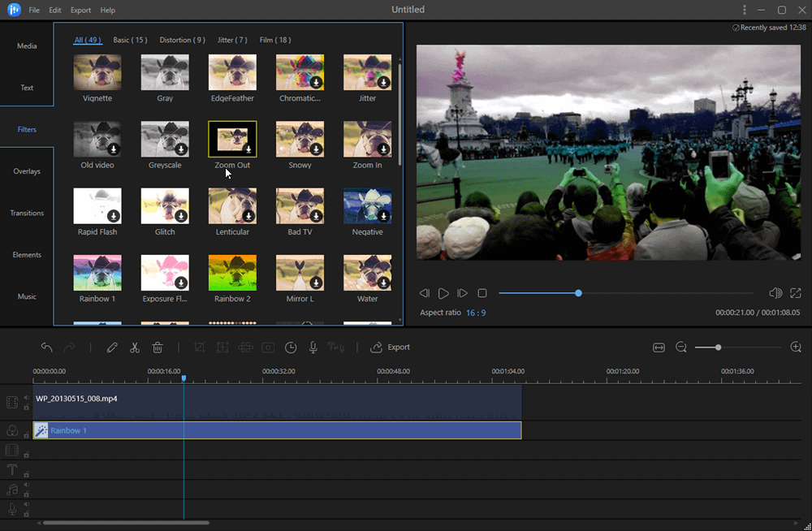This screenshot has width=812, height=531.
Task: Change the Aspect ratio 16:9 setting
Action: click(475, 312)
